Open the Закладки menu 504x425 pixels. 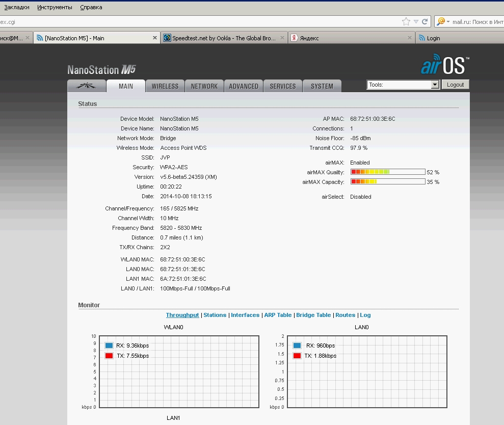[x=17, y=7]
